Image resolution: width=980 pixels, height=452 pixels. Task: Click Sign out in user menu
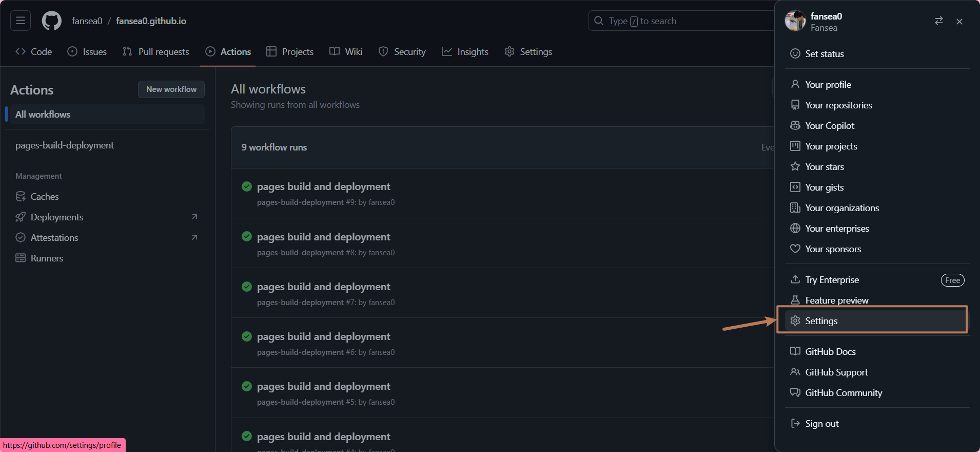click(821, 424)
